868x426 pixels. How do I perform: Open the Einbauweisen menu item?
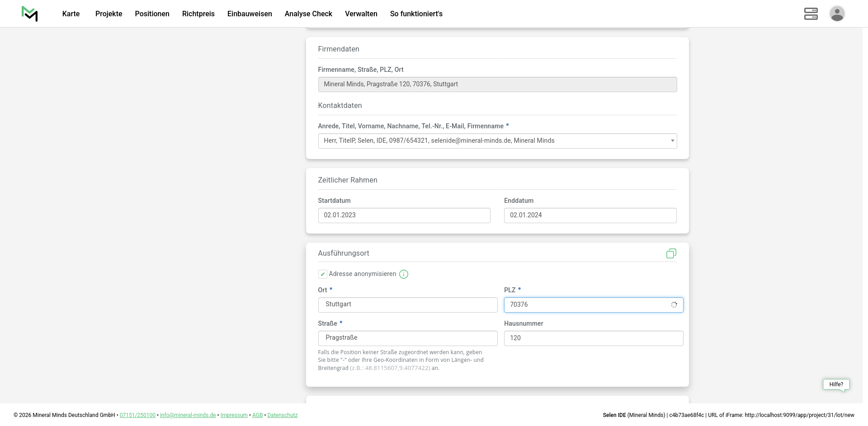tap(250, 14)
